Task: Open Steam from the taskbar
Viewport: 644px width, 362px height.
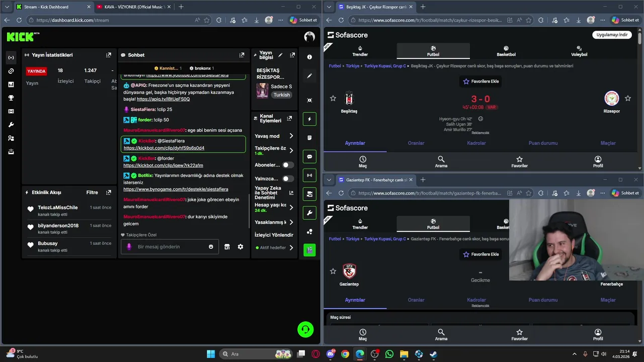Action: click(433, 354)
